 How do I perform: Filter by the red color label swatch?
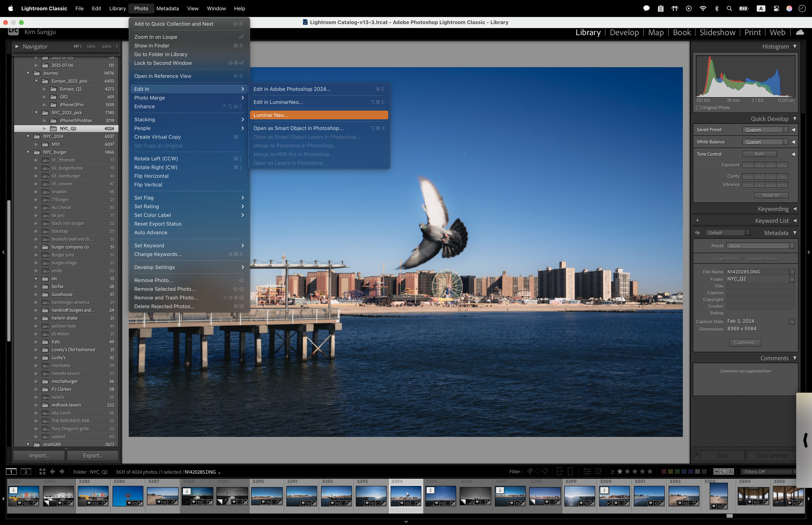664,471
